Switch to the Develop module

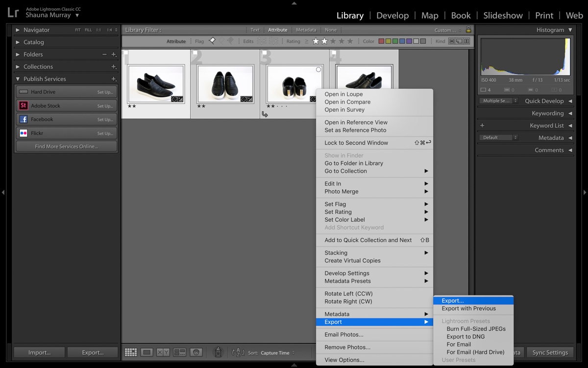(392, 15)
